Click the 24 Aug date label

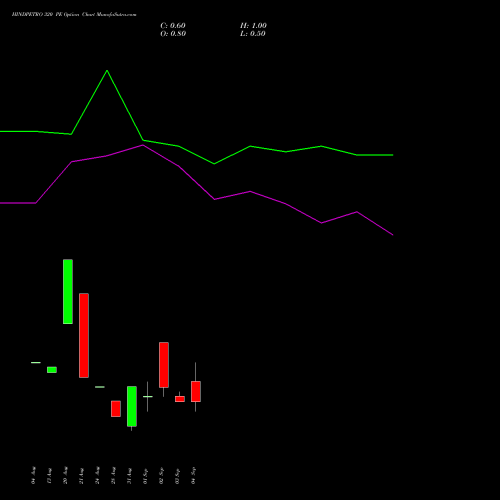(x=97, y=475)
